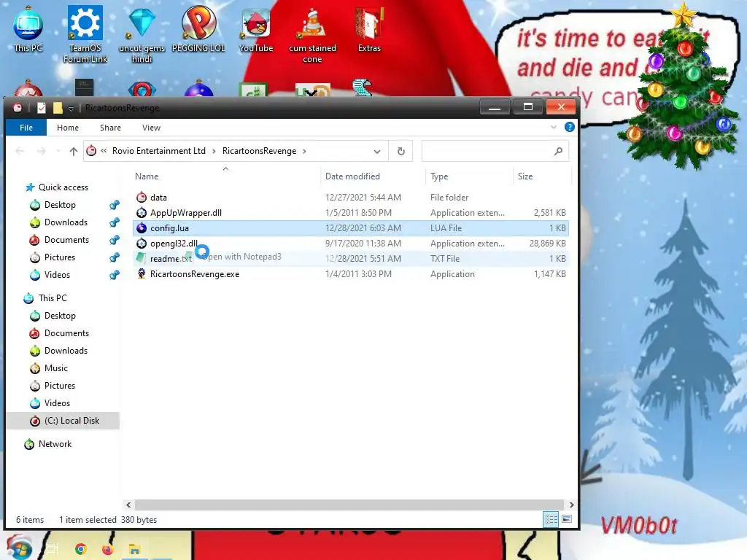Viewport: 747px width, 560px height.
Task: Click the horizontal scrollbar in file list
Action: 349,505
